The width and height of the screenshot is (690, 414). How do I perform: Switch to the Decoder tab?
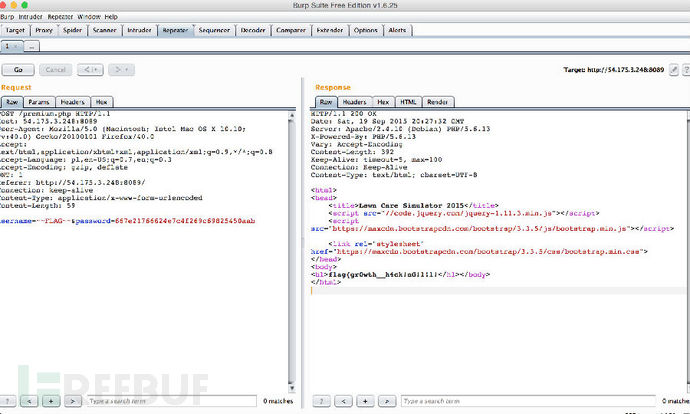pyautogui.click(x=253, y=30)
